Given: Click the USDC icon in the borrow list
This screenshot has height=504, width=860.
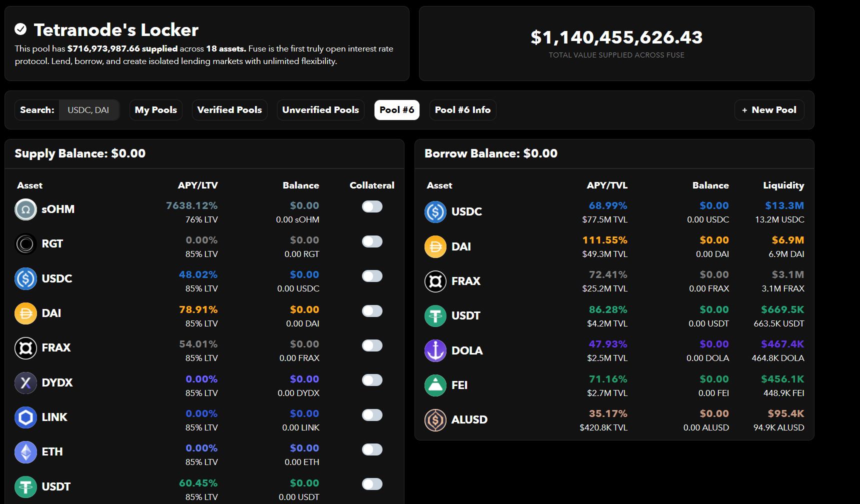Looking at the screenshot, I should [435, 212].
